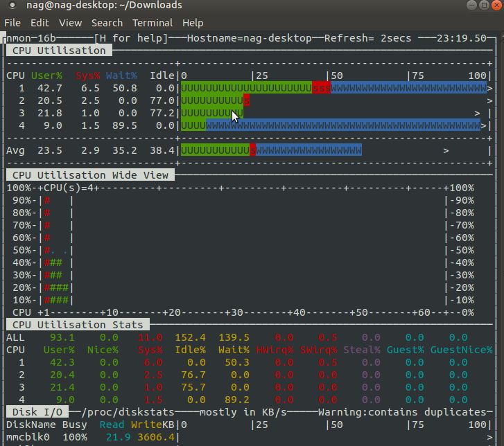Click the blue 'Wait%' column header in CPU Utilisation

121,75
